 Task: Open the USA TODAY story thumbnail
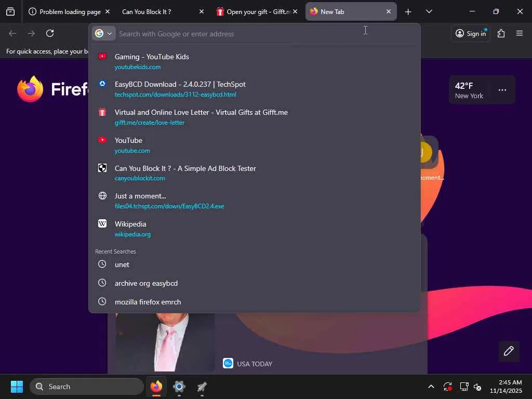pos(165,342)
